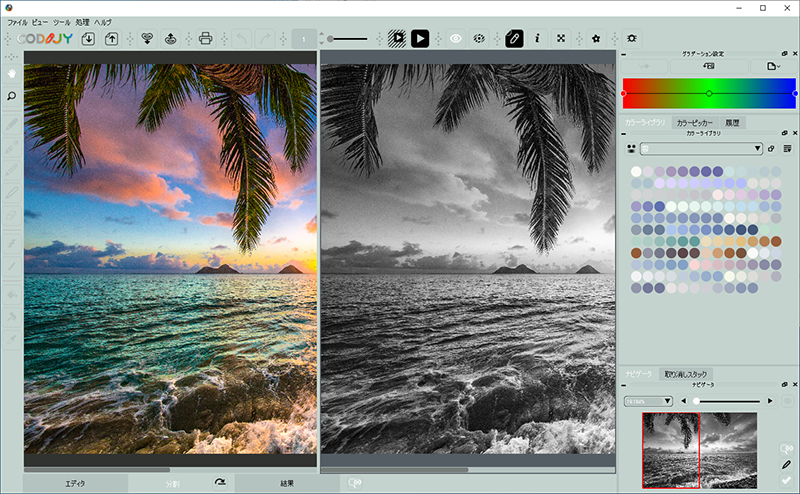Click the save image (upload arrow) toolbar icon
The image size is (800, 494).
[111, 39]
